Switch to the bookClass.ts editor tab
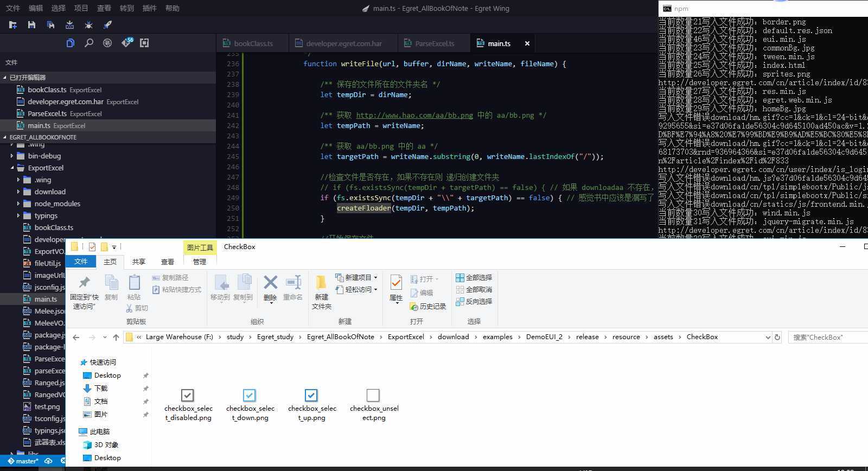Viewport: 868px width, 471px height. [x=253, y=43]
